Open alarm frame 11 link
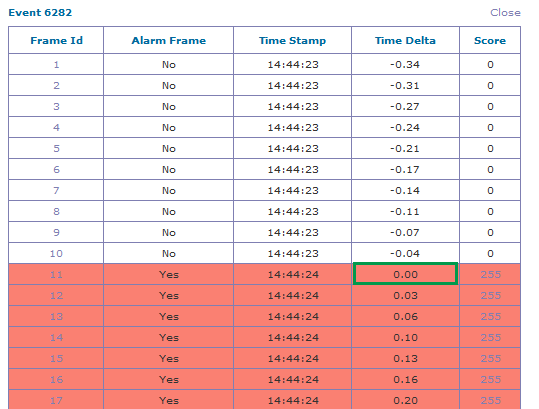Screen dimensions: 539x409 (x=56, y=275)
